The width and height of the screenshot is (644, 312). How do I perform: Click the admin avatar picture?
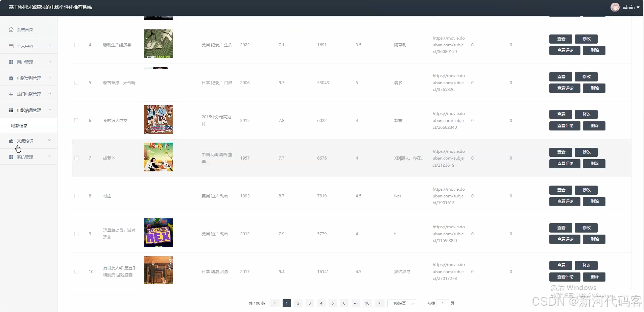615,7
